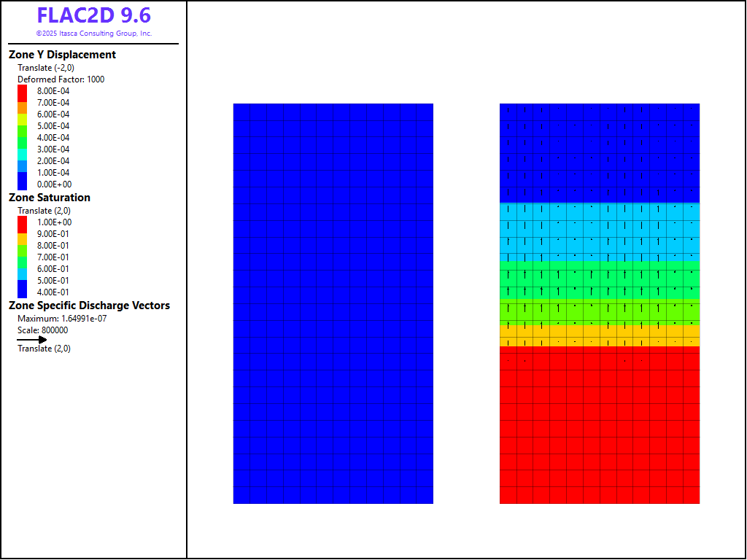Select the Zone Saturation legend heading
Viewport: 747px width, 560px height.
click(x=50, y=198)
